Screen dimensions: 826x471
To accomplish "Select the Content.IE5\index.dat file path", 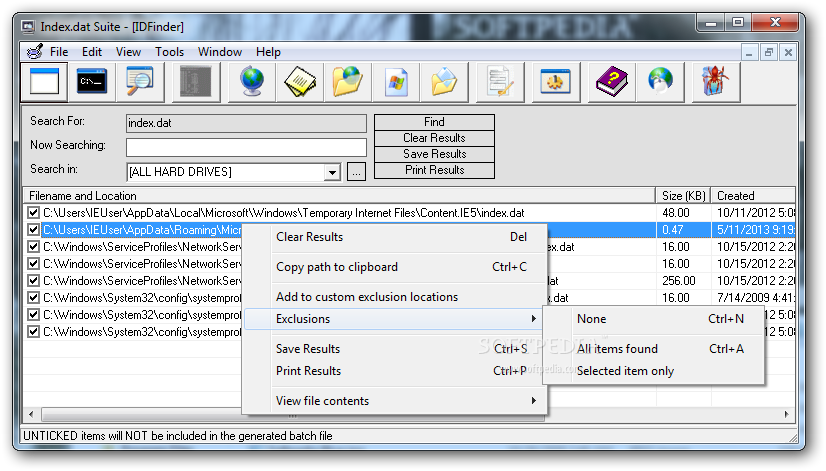I will tap(284, 213).
